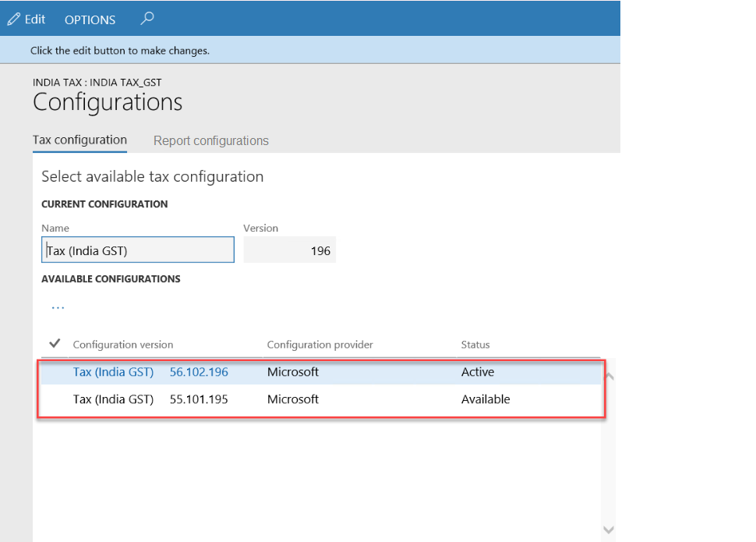Select Microsoft provider in the 55.101.195 row
This screenshot has height=542, width=756.
(x=293, y=399)
